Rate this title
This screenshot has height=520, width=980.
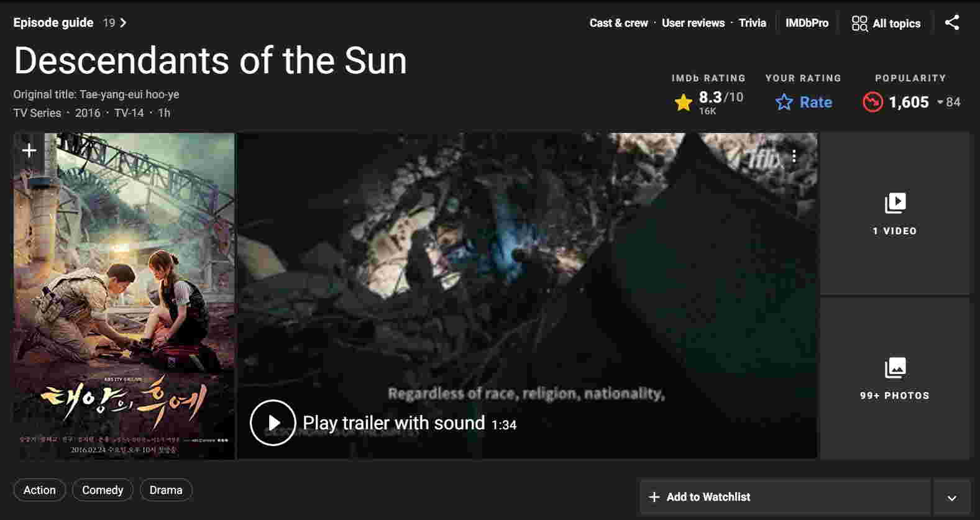[804, 102]
